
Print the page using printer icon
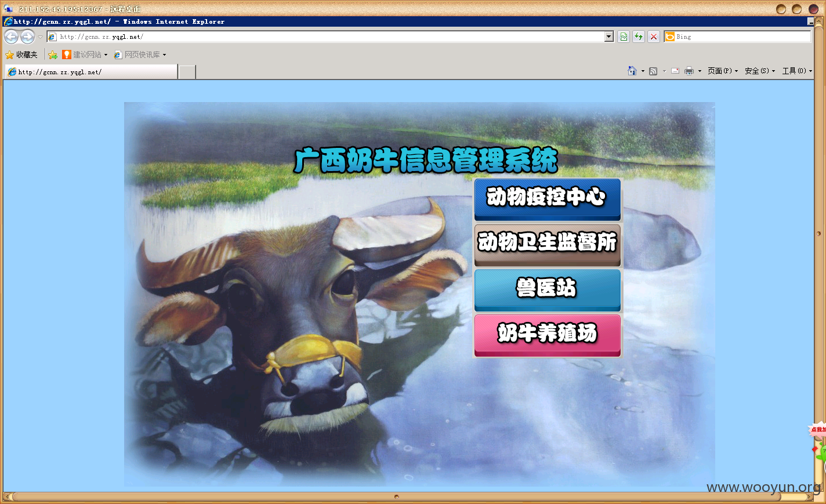689,71
